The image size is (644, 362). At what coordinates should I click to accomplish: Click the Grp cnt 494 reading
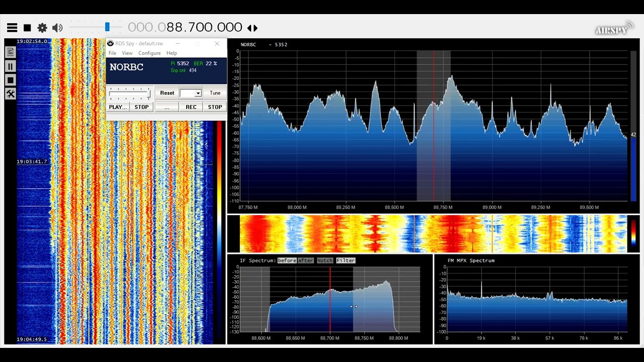(x=184, y=70)
